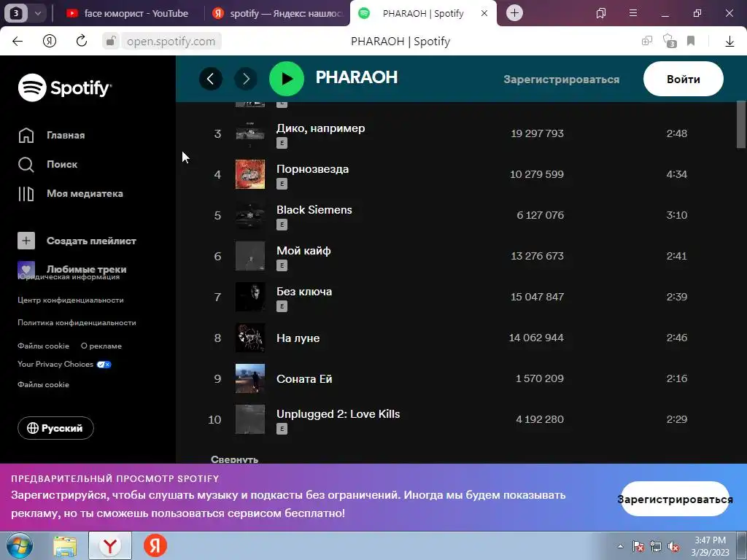This screenshot has width=747, height=560.
Task: Open browser downloads icon
Action: click(x=729, y=42)
